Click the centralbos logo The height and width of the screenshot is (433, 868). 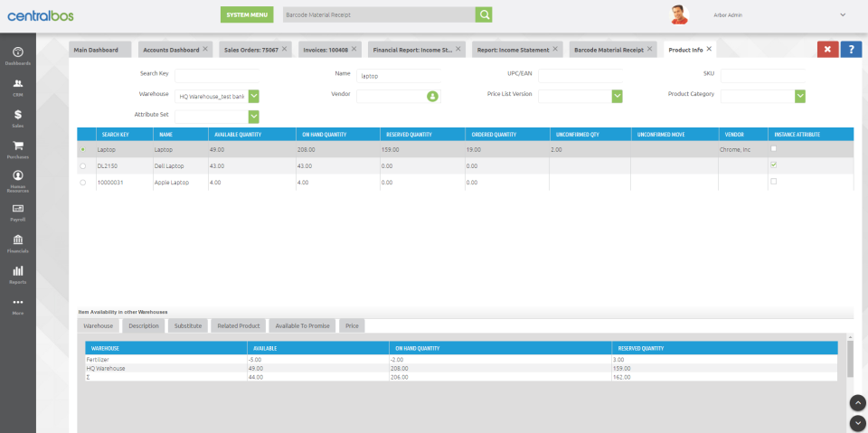click(41, 15)
